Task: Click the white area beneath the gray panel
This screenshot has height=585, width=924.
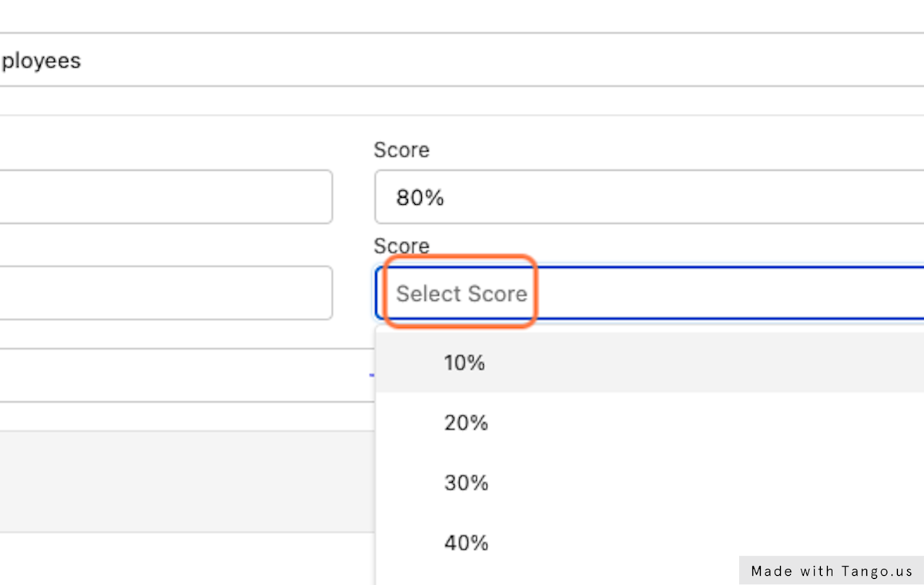Action: (x=185, y=558)
